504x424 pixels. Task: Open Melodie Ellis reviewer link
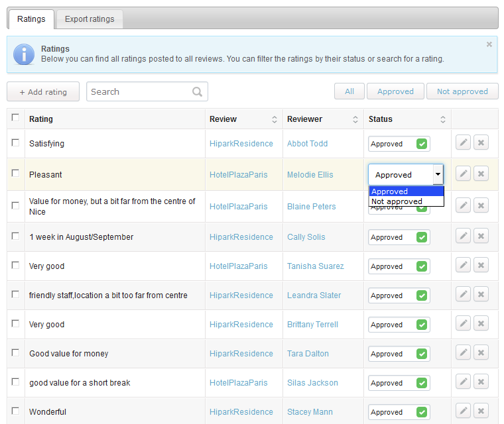(x=310, y=175)
